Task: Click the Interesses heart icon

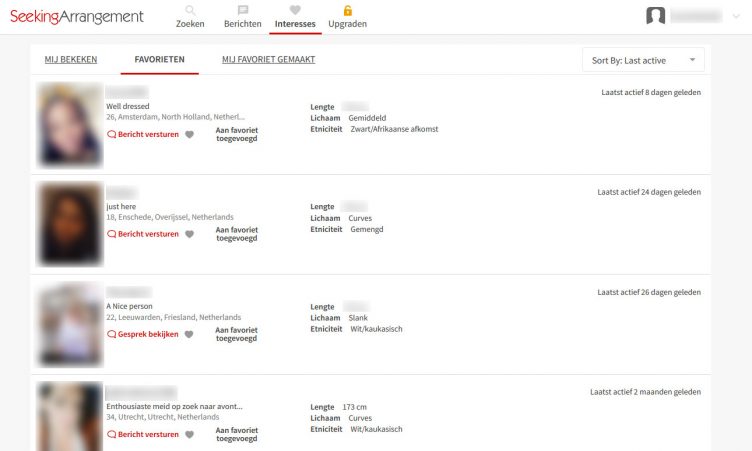Action: tap(295, 11)
